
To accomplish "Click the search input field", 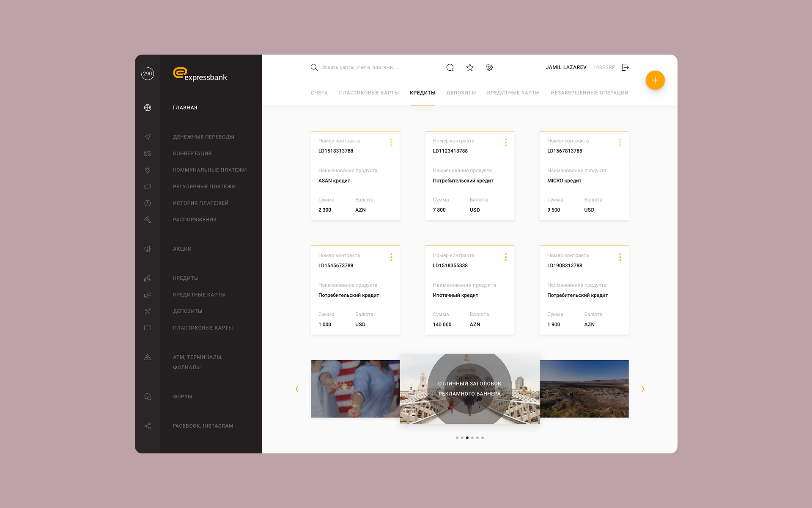I will [x=360, y=67].
